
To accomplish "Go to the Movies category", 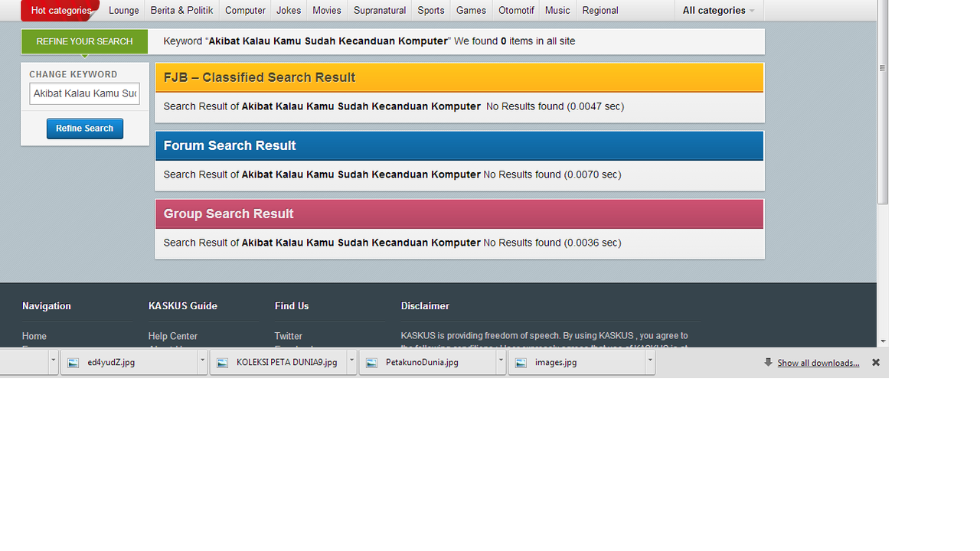I will pyautogui.click(x=327, y=10).
